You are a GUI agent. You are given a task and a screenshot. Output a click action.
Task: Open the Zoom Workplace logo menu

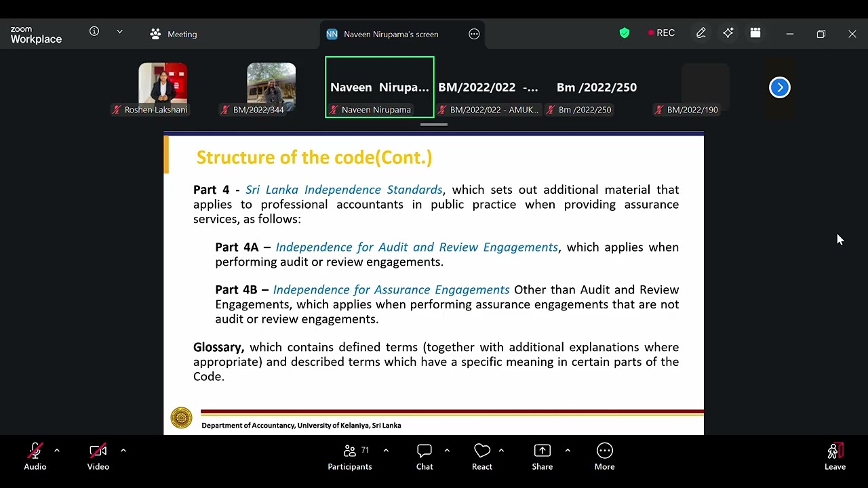pos(36,35)
